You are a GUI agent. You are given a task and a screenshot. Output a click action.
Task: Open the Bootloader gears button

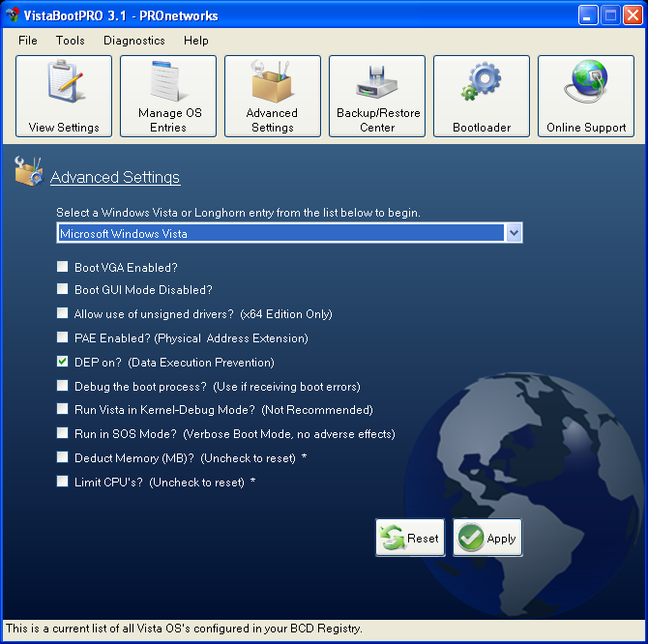pyautogui.click(x=482, y=96)
